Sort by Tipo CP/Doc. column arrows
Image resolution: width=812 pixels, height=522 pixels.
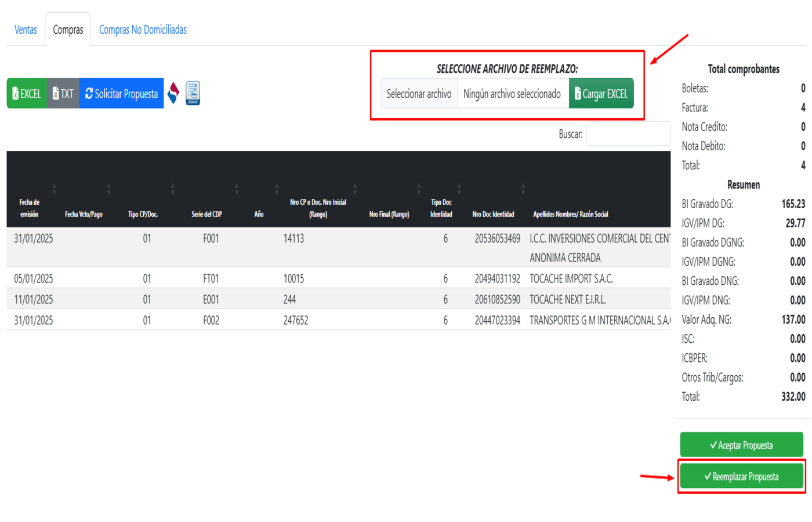pos(173,189)
